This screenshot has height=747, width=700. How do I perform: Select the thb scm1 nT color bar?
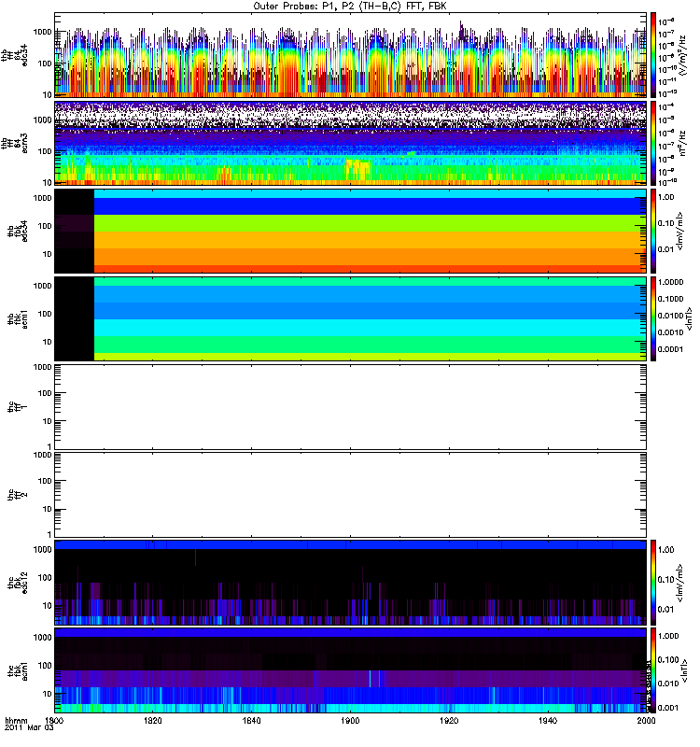pyautogui.click(x=653, y=319)
